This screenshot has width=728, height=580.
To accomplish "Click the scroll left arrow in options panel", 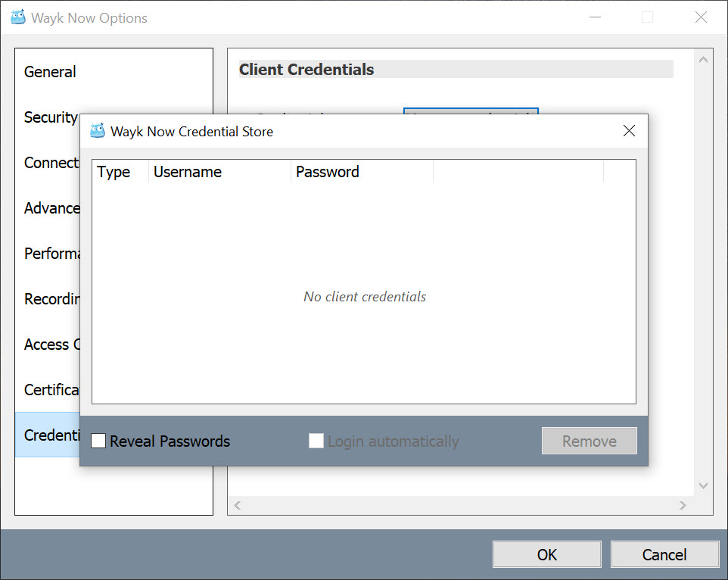I will [238, 505].
